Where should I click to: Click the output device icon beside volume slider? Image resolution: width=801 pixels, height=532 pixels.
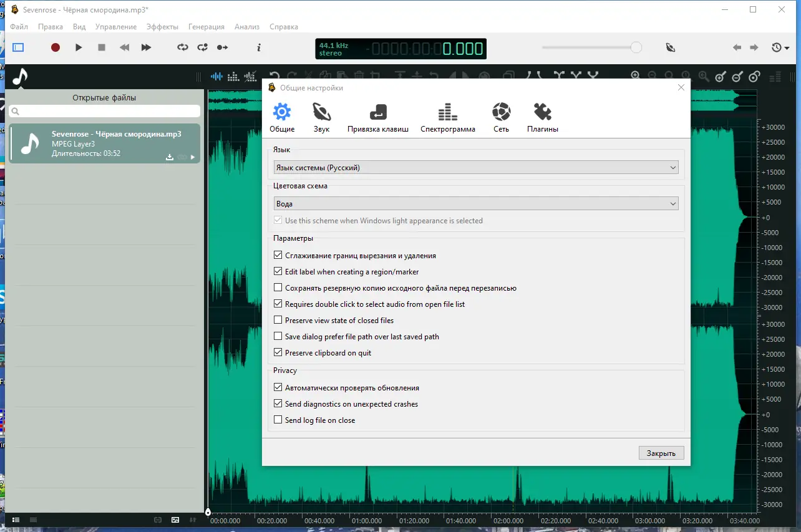click(x=671, y=47)
